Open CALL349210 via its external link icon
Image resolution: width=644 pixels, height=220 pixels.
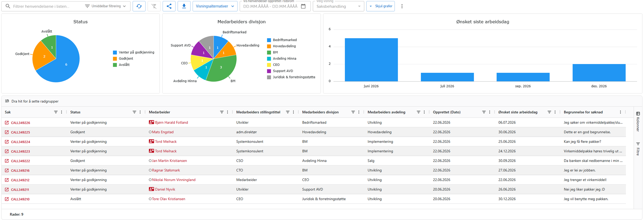(7, 199)
